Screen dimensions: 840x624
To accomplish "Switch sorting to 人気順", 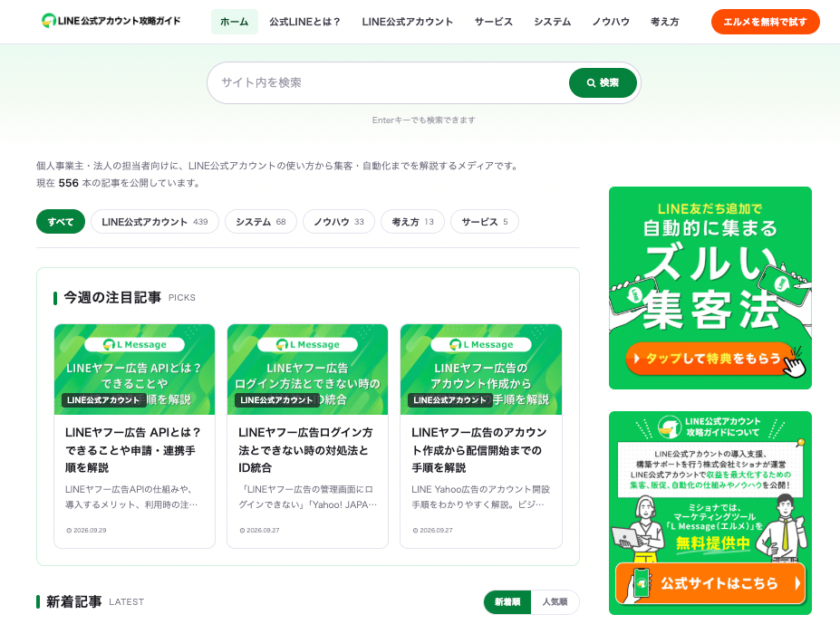I will [x=555, y=602].
